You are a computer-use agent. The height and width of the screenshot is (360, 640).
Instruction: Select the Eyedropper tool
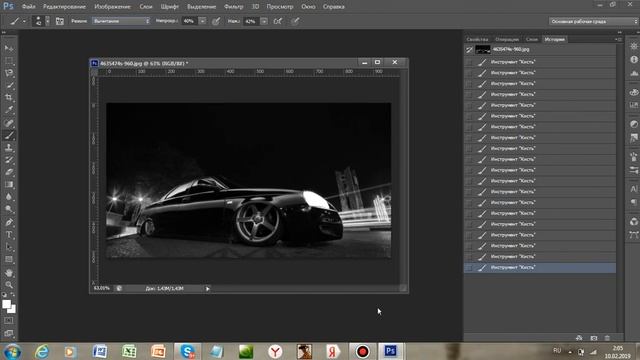9,110
